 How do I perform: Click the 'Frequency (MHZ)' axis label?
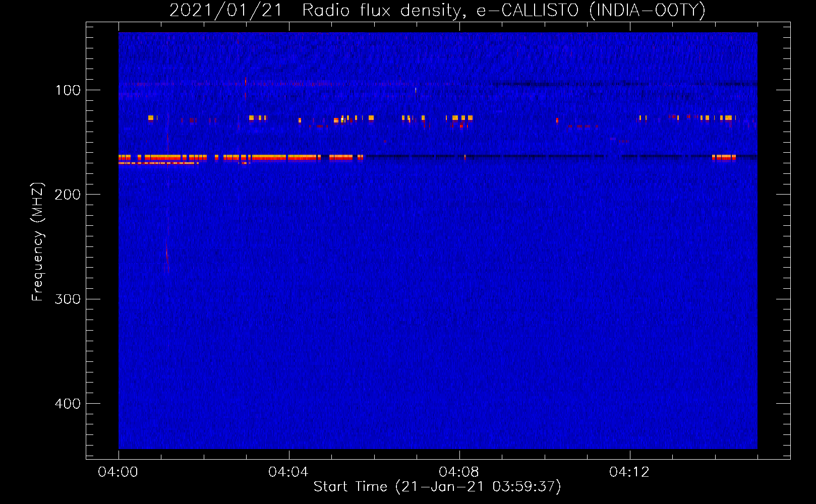tap(38, 242)
